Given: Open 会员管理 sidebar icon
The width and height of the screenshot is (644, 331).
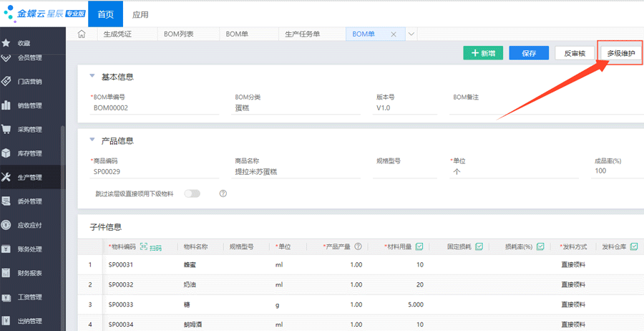Looking at the screenshot, I should tap(6, 58).
